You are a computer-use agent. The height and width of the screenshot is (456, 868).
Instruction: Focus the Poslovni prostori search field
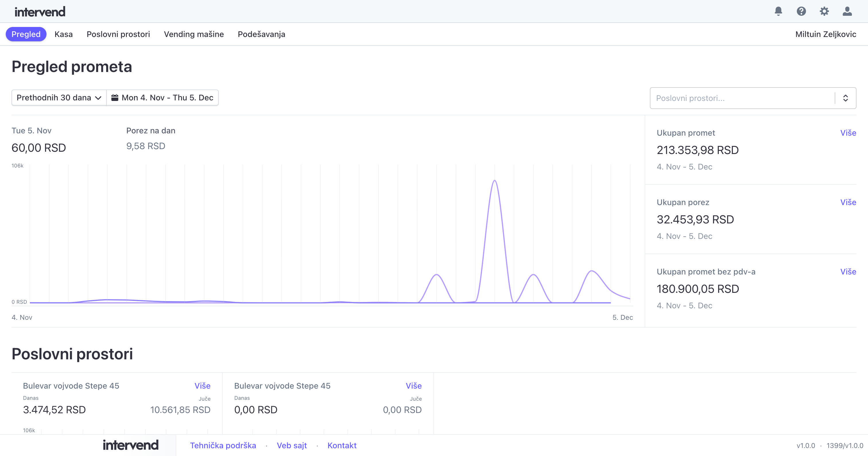[x=741, y=98]
